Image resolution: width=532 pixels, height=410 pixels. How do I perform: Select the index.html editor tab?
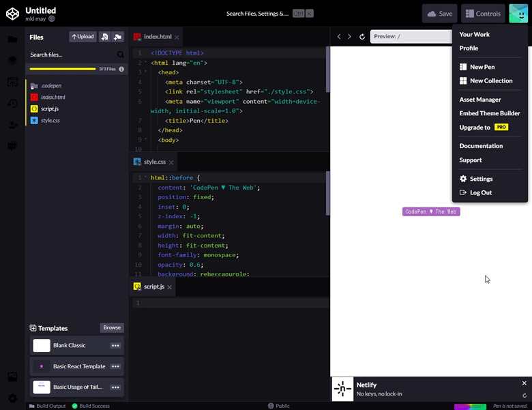click(156, 37)
